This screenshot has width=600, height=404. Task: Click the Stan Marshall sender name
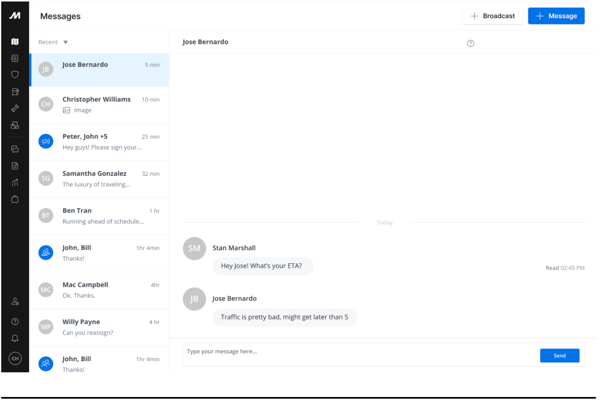[234, 248]
